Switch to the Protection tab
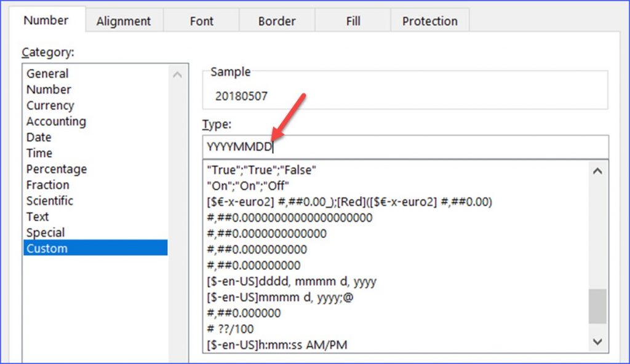 [429, 20]
